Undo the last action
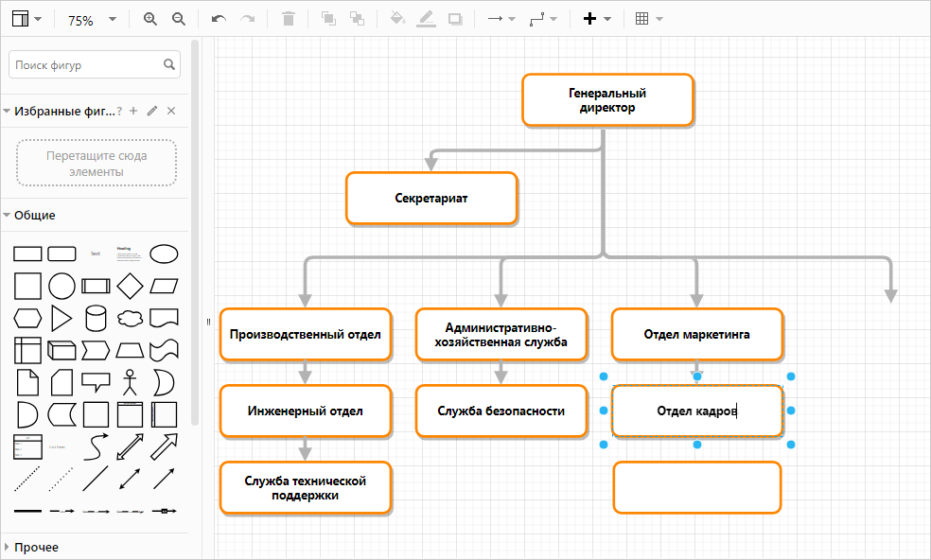Viewport: 931px width, 560px height. [219, 19]
